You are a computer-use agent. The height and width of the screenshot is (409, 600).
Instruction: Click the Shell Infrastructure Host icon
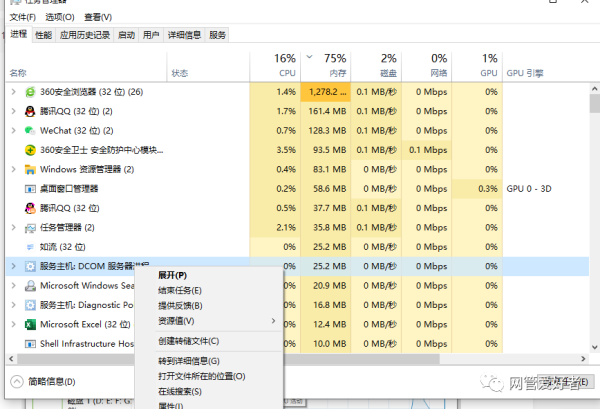[30, 344]
